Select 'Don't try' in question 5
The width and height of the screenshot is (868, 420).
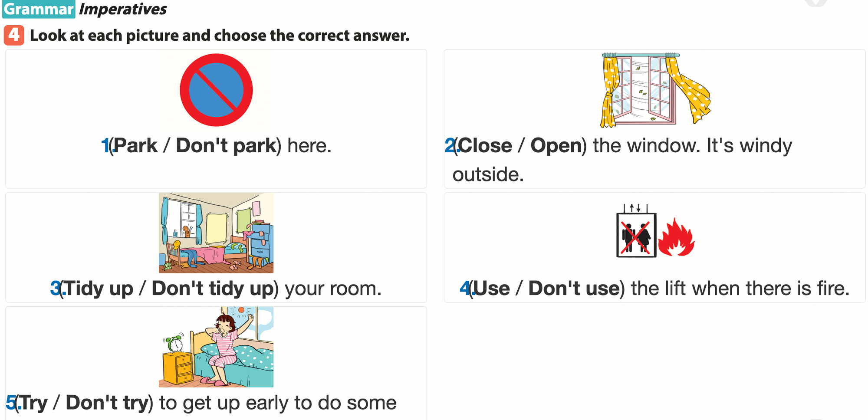pyautogui.click(x=107, y=403)
